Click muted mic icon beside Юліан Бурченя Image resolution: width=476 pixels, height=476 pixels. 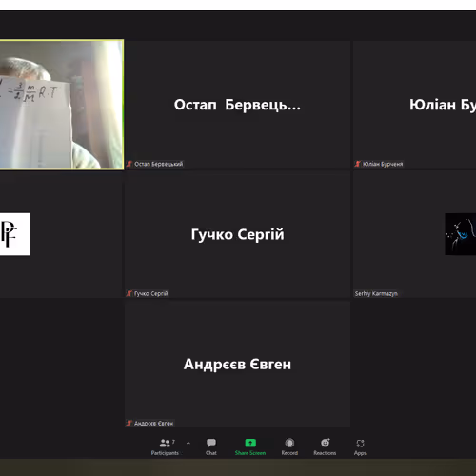358,164
